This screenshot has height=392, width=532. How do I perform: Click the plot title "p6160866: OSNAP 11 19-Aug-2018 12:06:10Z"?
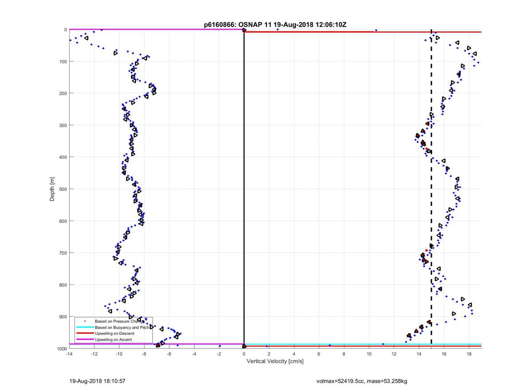[275, 25]
